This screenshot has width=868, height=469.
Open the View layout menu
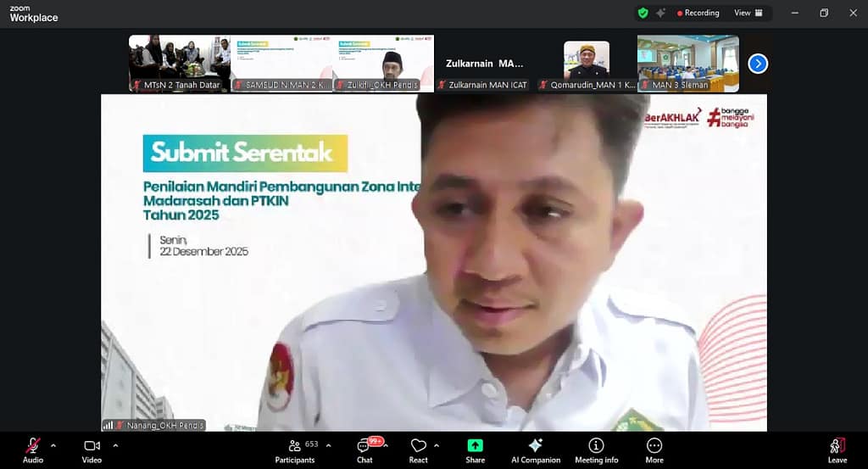point(748,13)
